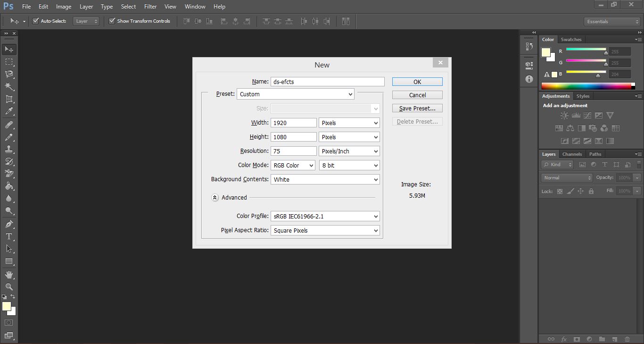Select the Crop tool

point(9,99)
